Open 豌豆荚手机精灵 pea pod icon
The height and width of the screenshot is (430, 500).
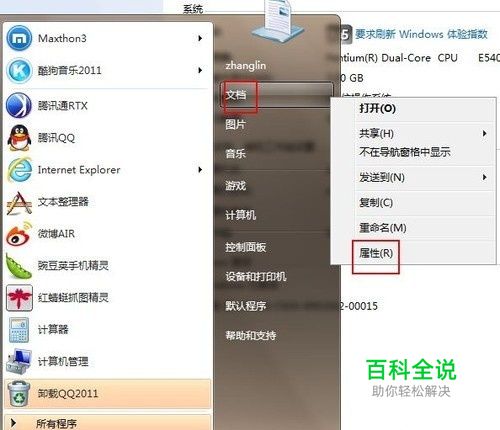pyautogui.click(x=19, y=266)
